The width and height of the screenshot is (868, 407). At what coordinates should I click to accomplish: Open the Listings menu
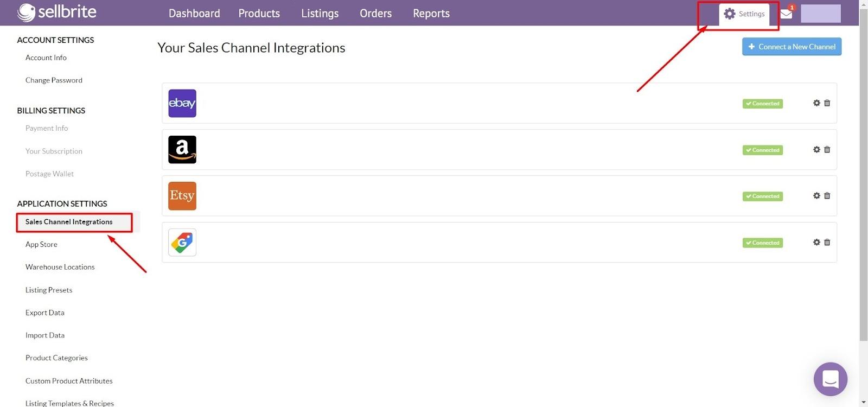(x=320, y=14)
